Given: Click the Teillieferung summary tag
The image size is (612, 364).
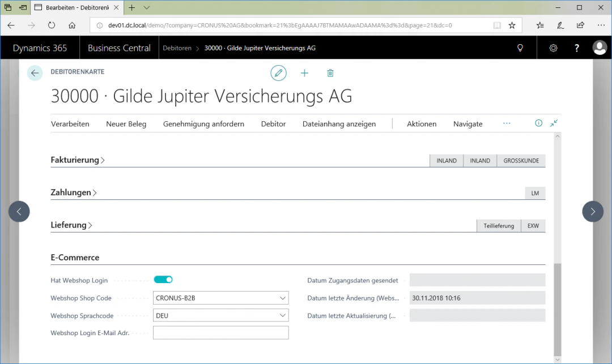Looking at the screenshot, I should pyautogui.click(x=499, y=226).
